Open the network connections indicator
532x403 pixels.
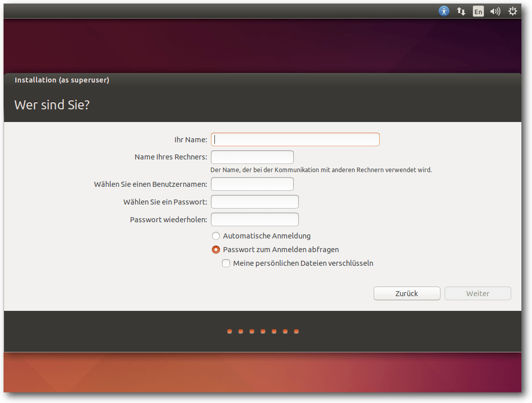(x=461, y=12)
